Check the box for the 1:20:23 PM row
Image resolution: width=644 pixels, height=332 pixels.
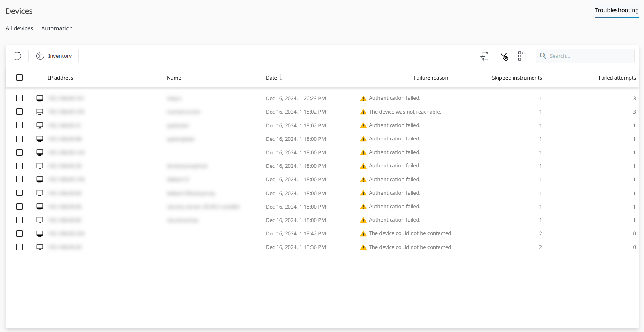[19, 98]
